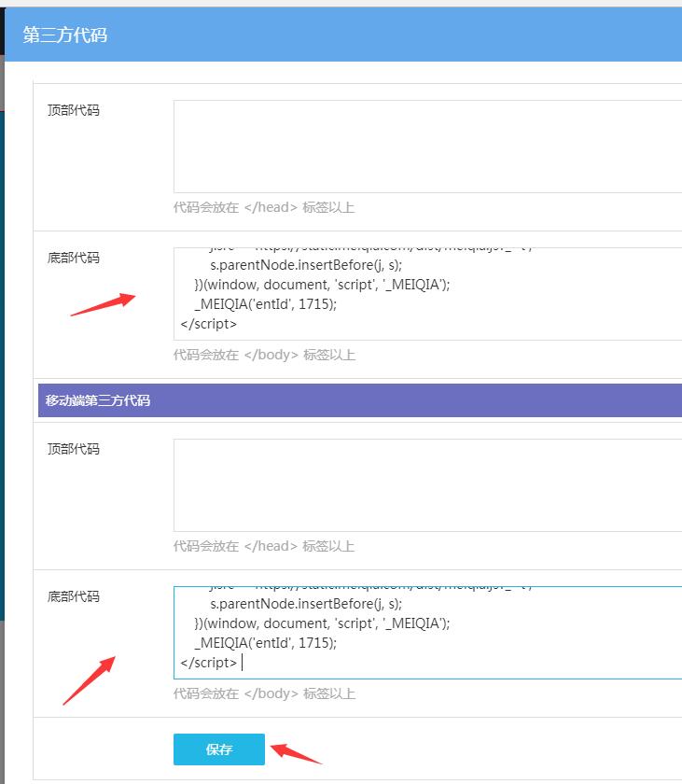
Task: Click s.parentNode.insertBefore line in mobile code
Action: [306, 604]
